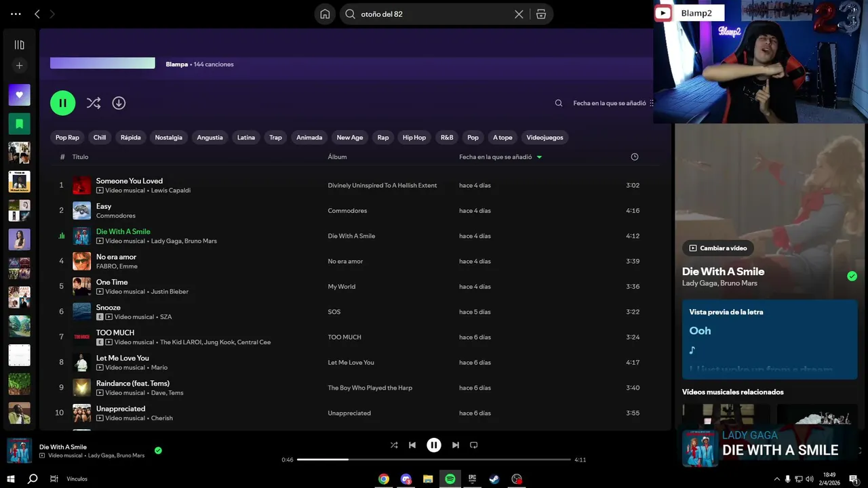Open Windows Start menu
The image size is (868, 488).
[11, 479]
